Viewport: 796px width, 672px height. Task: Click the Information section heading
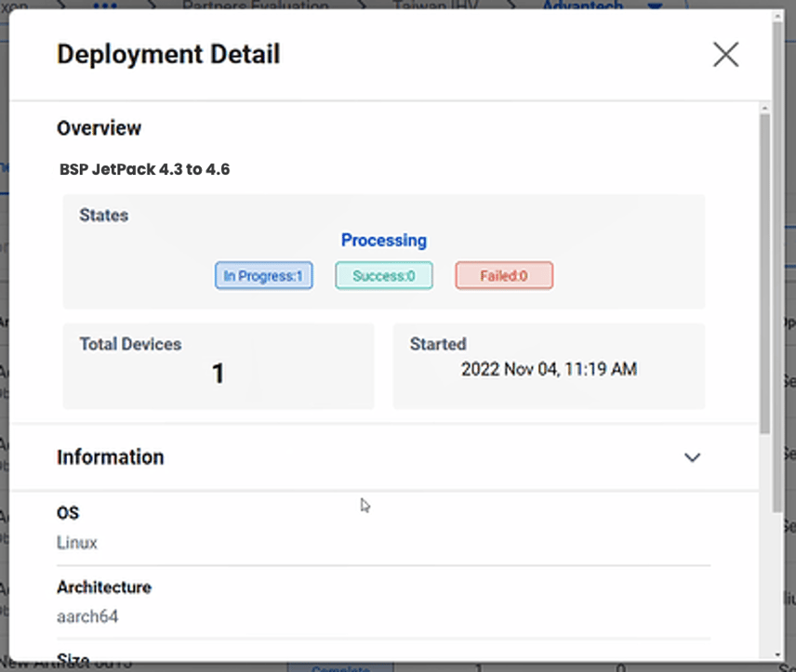click(111, 457)
